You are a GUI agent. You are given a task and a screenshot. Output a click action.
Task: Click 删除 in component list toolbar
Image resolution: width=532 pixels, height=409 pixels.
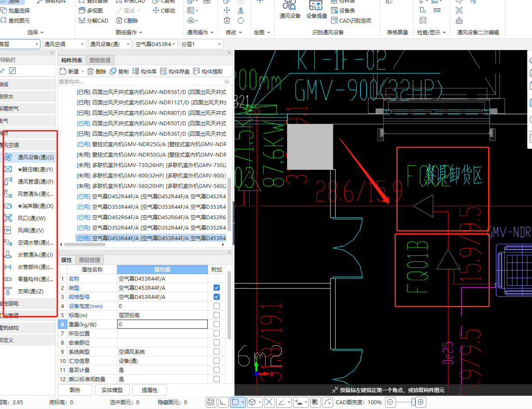[97, 71]
